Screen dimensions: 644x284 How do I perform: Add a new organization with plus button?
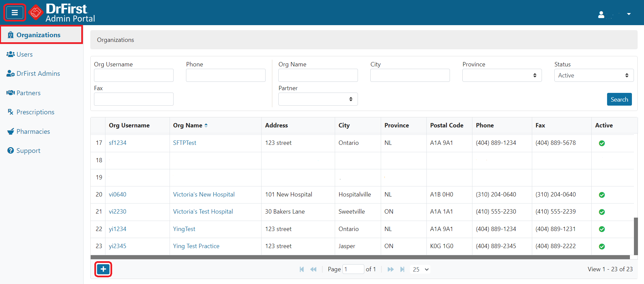pyautogui.click(x=103, y=269)
